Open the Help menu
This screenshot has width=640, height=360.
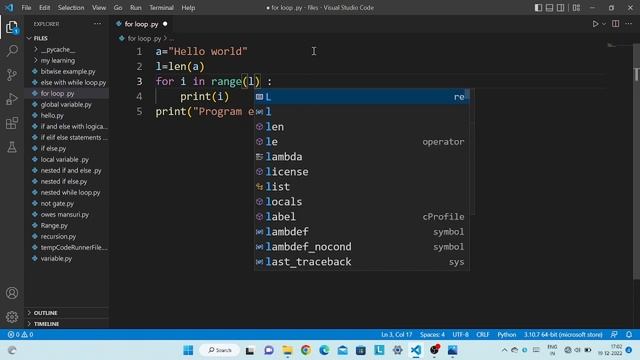coord(188,8)
